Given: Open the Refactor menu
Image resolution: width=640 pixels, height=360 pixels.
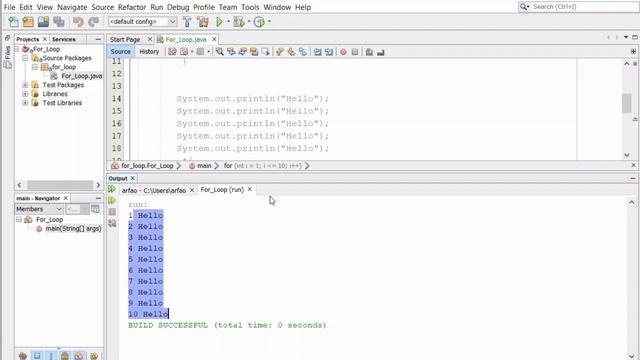Looking at the screenshot, I should (x=132, y=7).
